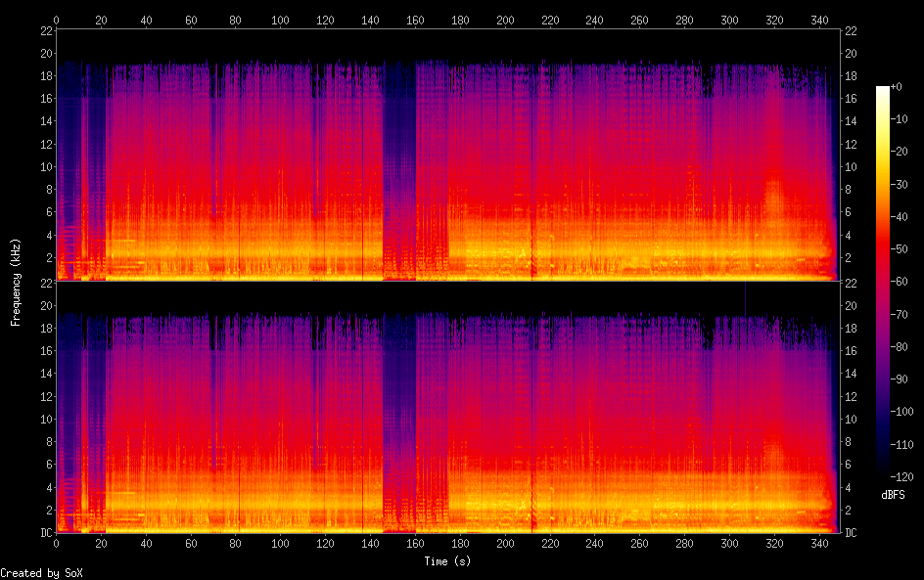Click the 'dBFS' label under the color scale

[892, 495]
